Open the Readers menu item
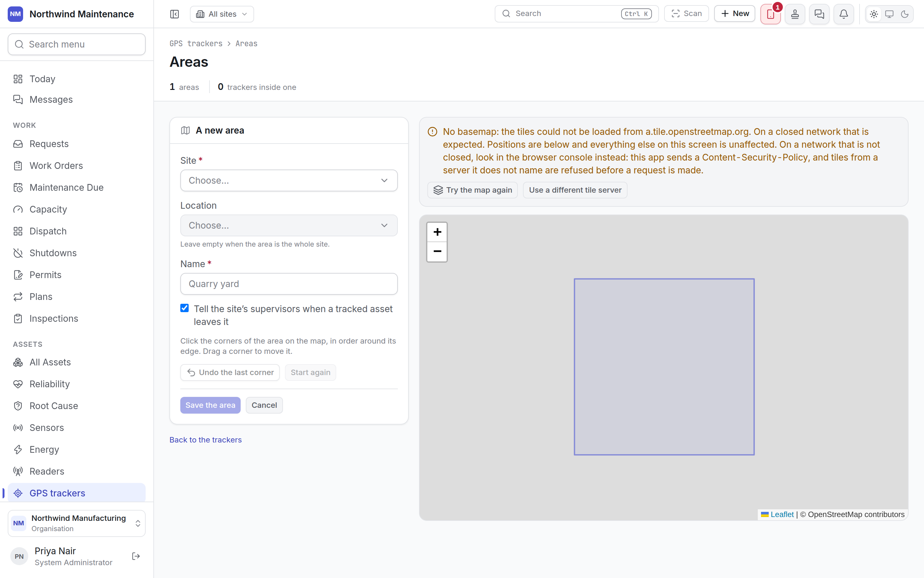The image size is (924, 578). [x=77, y=471]
